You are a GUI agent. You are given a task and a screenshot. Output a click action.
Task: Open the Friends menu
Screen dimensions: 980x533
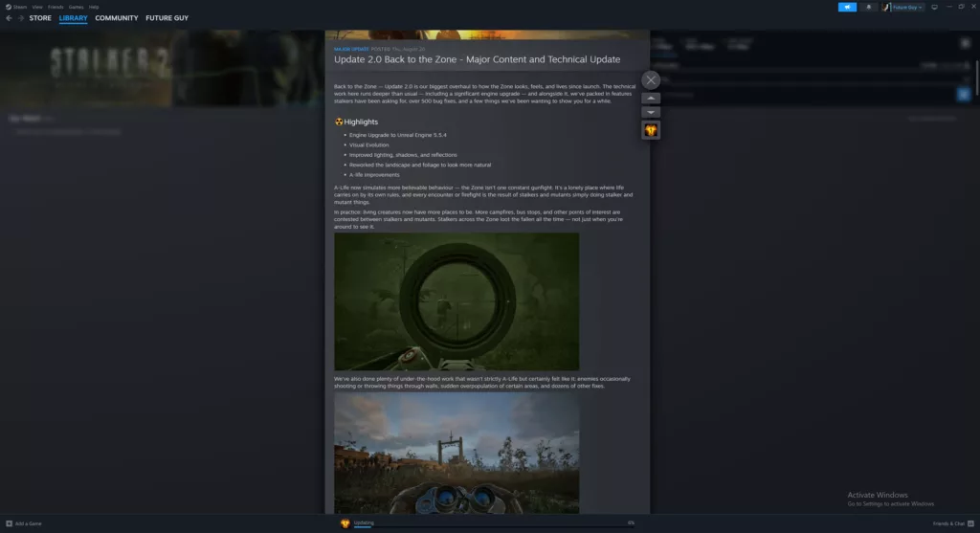click(x=56, y=7)
